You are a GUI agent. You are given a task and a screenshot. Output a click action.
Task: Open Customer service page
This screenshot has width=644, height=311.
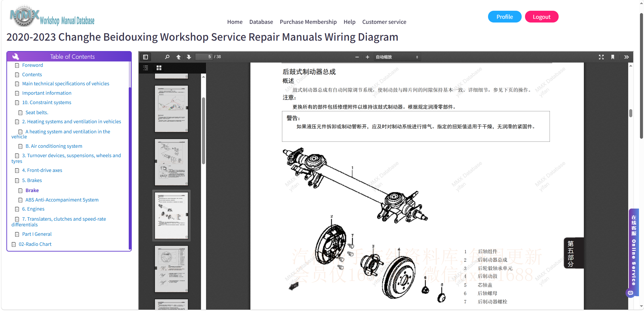pos(384,22)
